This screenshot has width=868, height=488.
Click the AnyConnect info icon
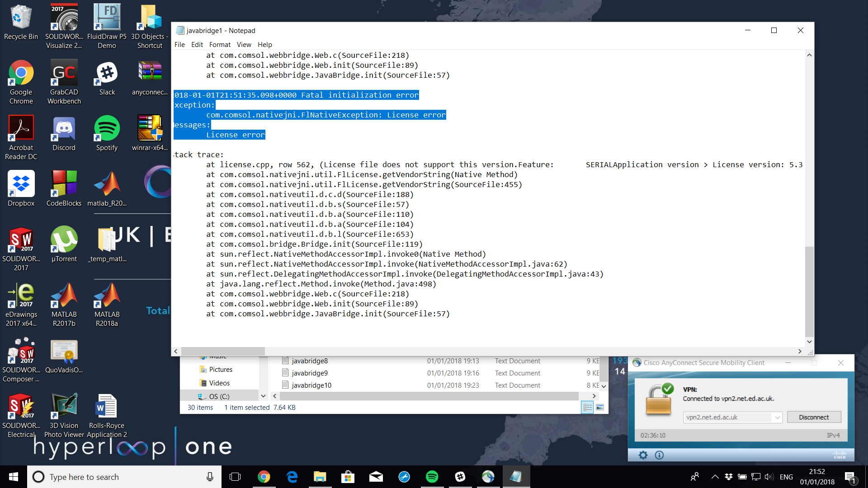click(659, 455)
